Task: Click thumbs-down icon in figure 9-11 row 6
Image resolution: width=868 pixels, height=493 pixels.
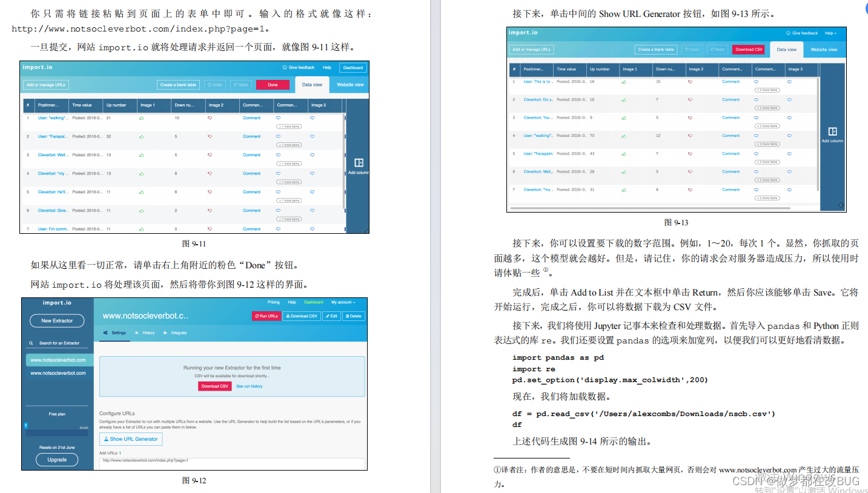Action: pos(210,211)
